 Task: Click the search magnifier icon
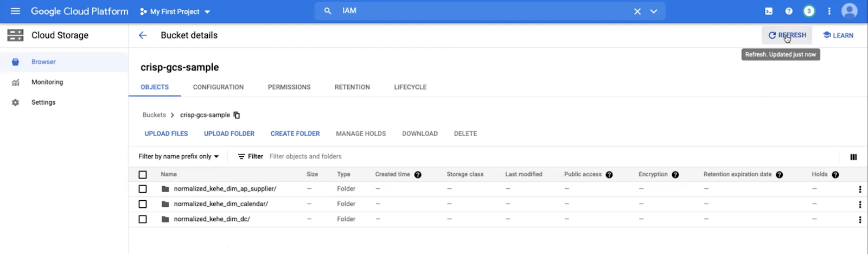(x=328, y=11)
